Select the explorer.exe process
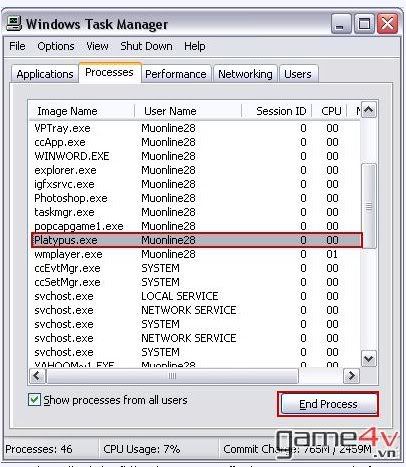Viewport: 406px width, 467px height. [x=196, y=170]
